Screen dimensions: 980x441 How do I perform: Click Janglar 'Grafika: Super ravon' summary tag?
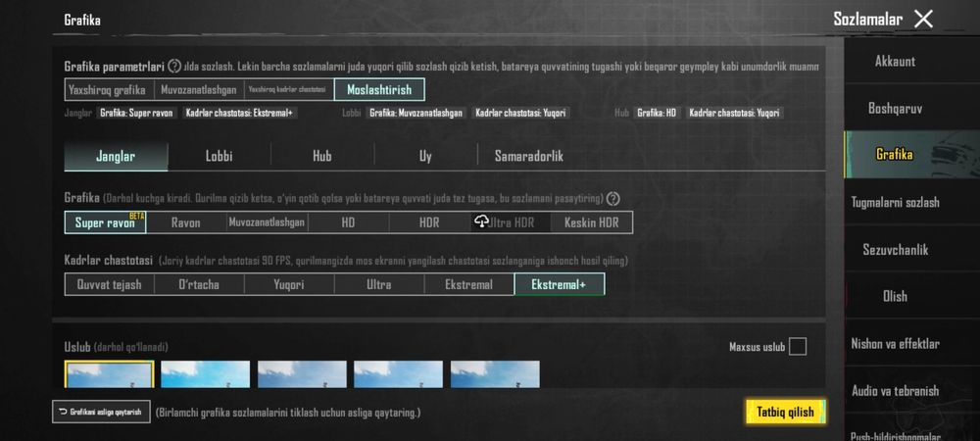(137, 113)
